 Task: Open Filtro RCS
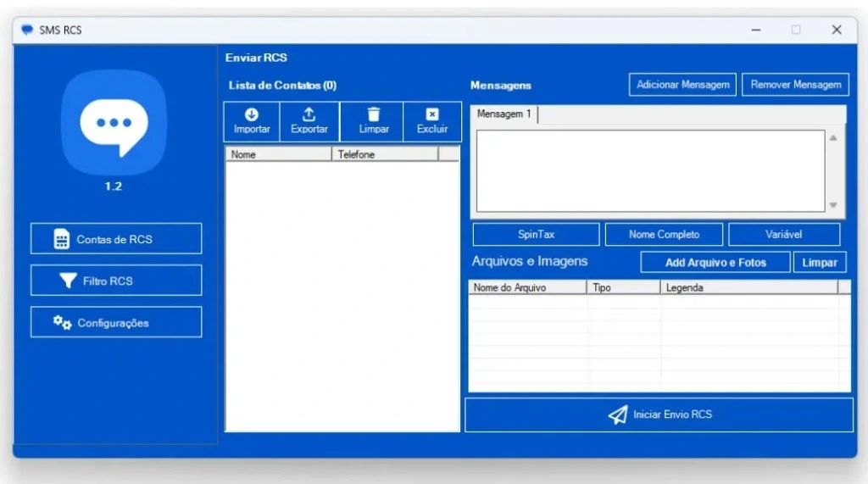[x=116, y=281]
